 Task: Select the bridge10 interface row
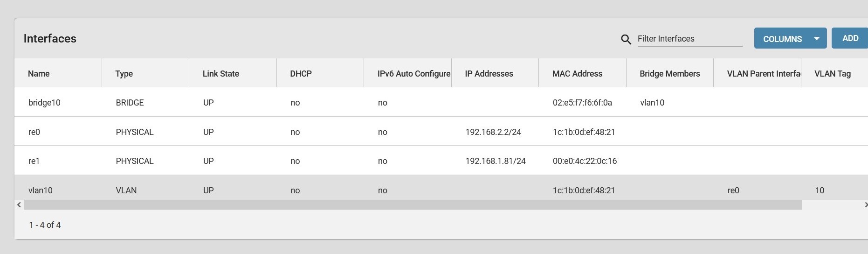pos(441,102)
